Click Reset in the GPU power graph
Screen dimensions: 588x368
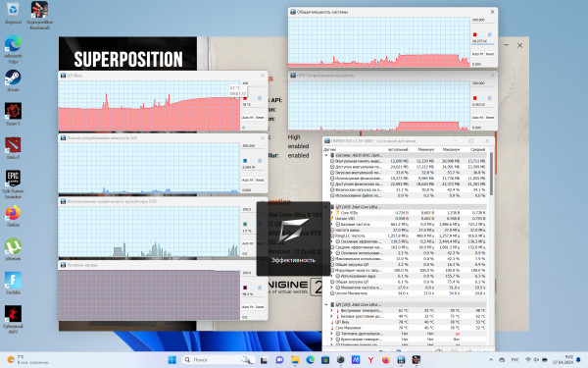point(490,118)
